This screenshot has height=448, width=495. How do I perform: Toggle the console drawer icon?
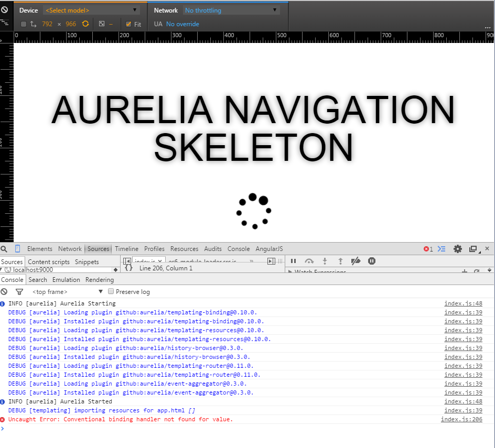click(x=442, y=249)
